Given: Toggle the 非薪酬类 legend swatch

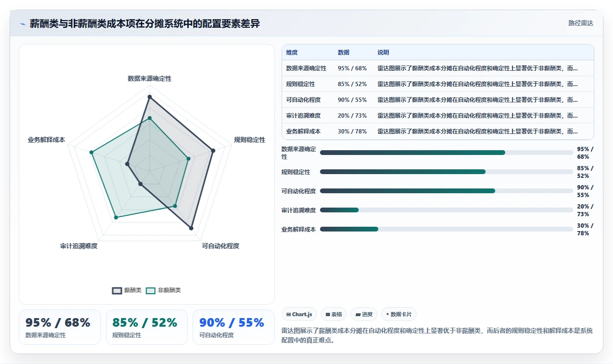Looking at the screenshot, I should point(151,290).
